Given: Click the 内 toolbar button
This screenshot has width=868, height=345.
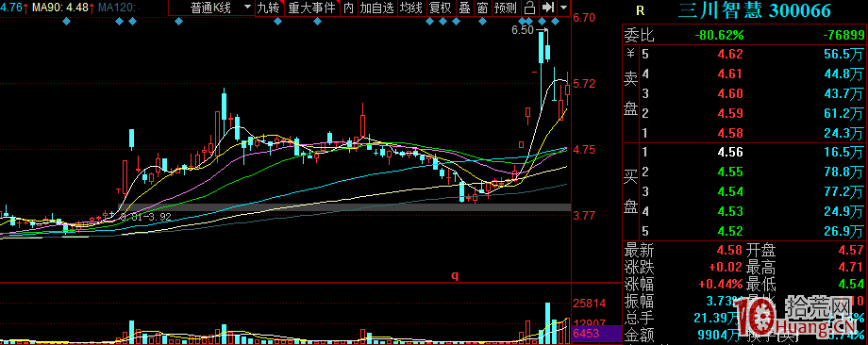Looking at the screenshot, I should (348, 8).
